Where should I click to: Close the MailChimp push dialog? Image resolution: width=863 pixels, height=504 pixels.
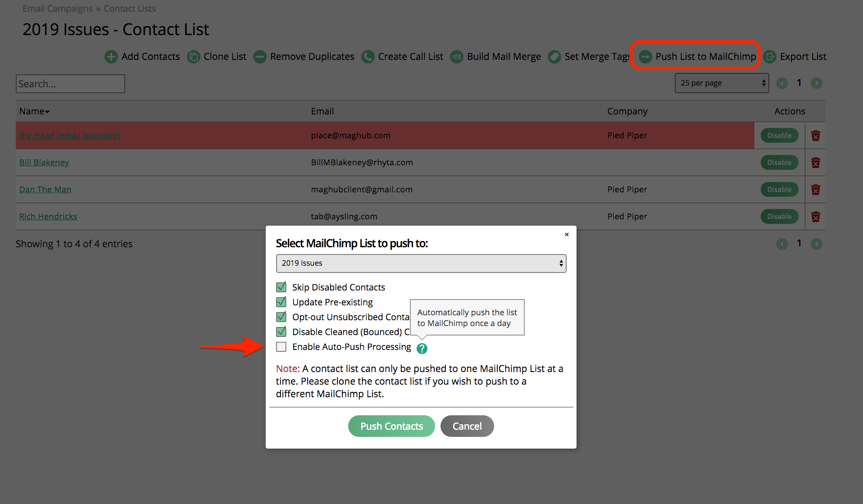point(567,235)
